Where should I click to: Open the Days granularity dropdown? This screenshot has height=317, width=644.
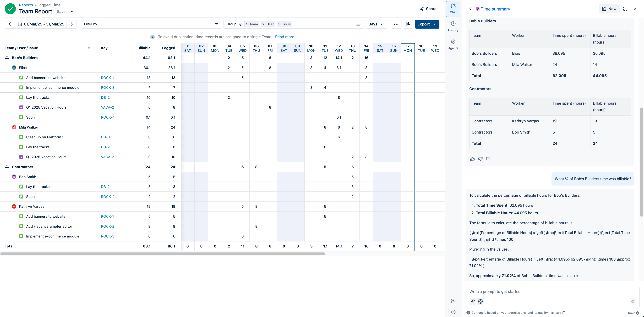click(376, 24)
